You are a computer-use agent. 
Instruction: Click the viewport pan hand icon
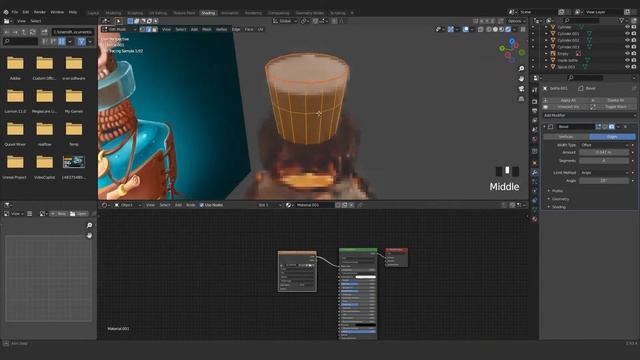click(521, 79)
